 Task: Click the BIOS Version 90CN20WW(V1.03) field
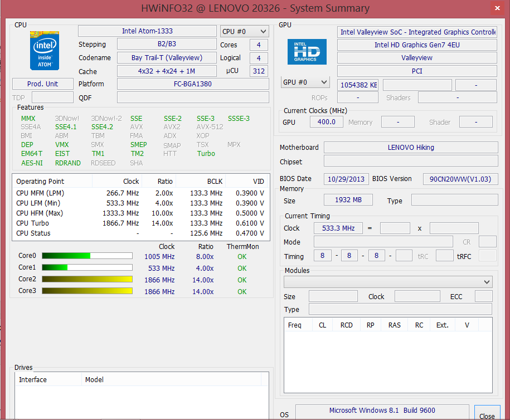[460, 179]
